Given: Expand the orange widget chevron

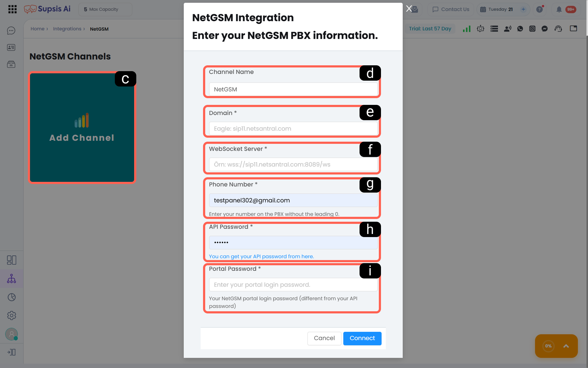Looking at the screenshot, I should click(566, 346).
